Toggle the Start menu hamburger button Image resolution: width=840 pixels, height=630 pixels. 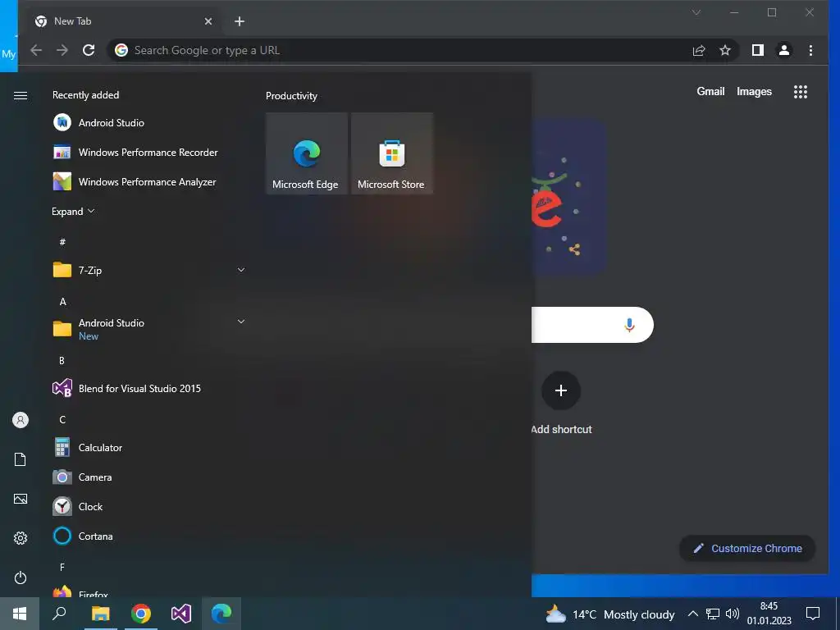pos(21,95)
